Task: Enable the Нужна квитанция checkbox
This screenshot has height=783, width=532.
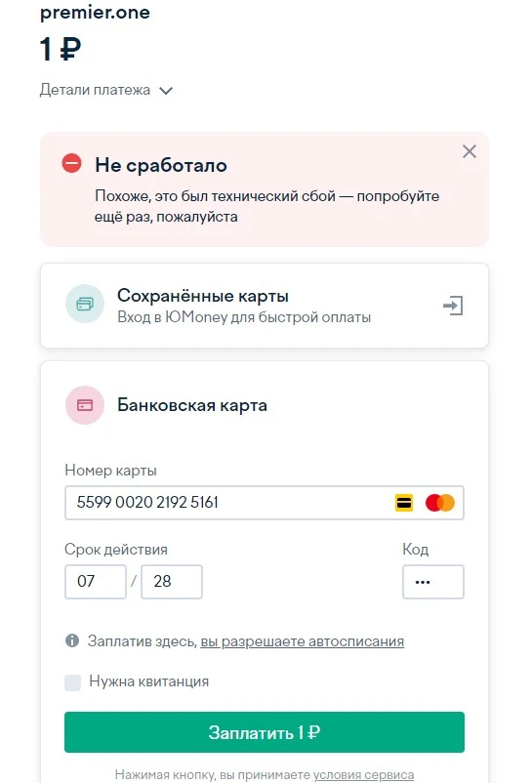Action: [73, 682]
